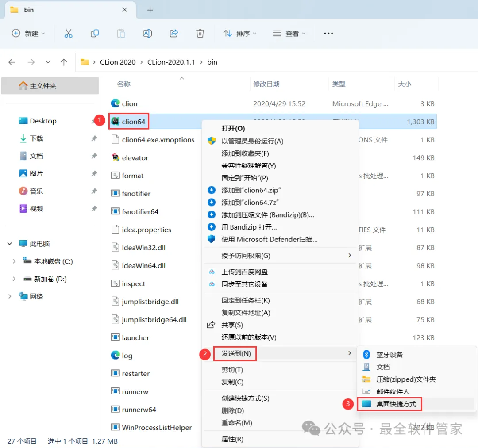This screenshot has height=448, width=478.
Task: Unpin 文档 from quick access pin icon
Action: (x=94, y=156)
